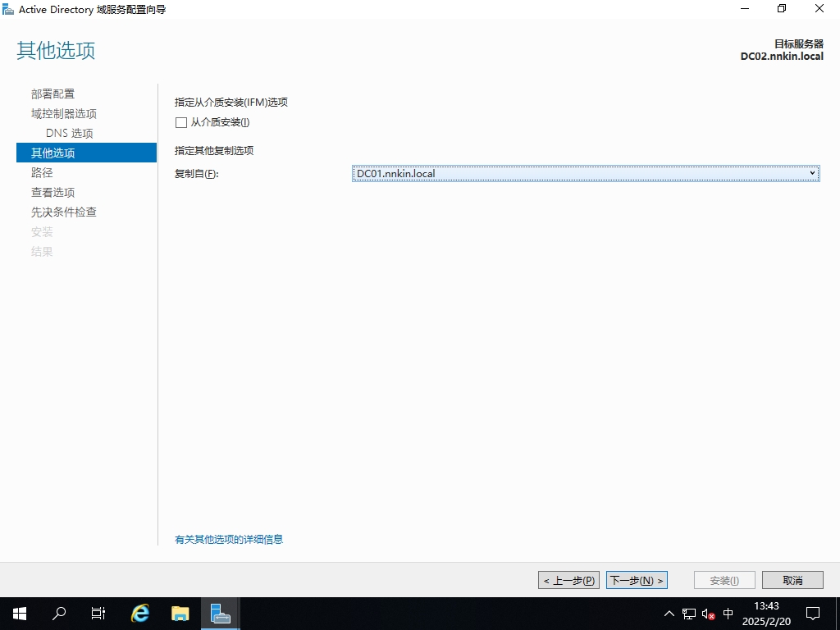Screen dimensions: 840x630
Task: Switch the Chinese input method indicator
Action: (x=728, y=614)
